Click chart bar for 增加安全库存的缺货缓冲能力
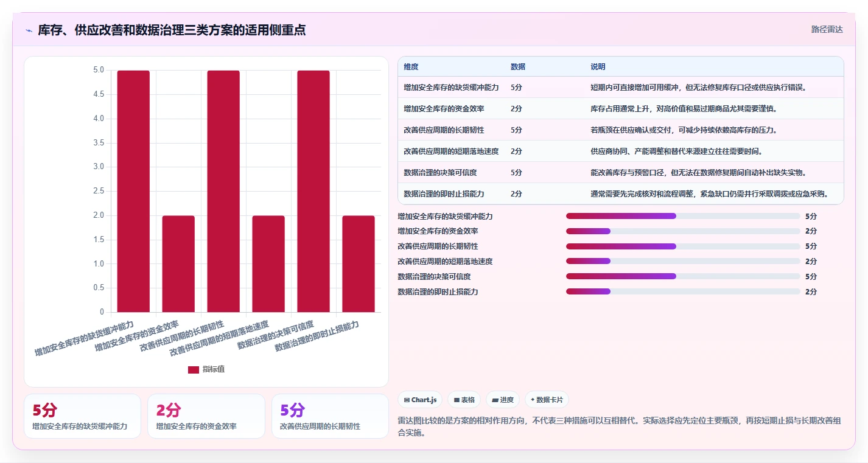Screen dimensions: 868x463 pyautogui.click(x=133, y=192)
